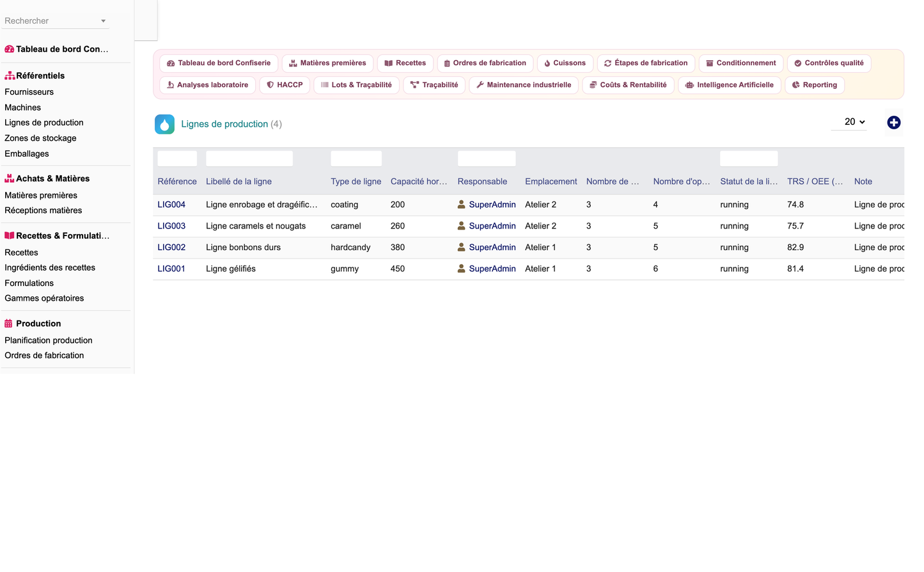This screenshot has height=572, width=924.
Task: Open the SuperAdmin link in the LIG004 row
Action: tap(492, 205)
